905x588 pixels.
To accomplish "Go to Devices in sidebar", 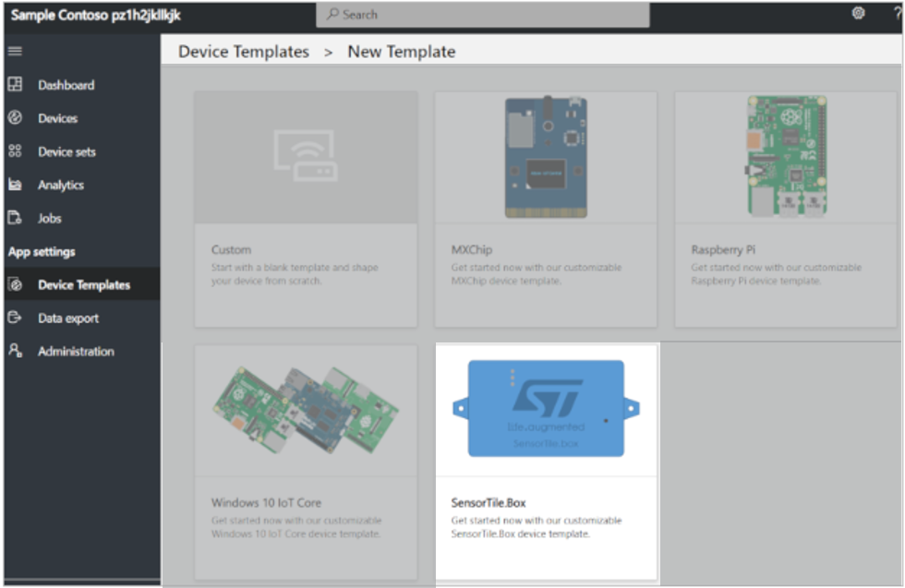I will click(x=82, y=118).
